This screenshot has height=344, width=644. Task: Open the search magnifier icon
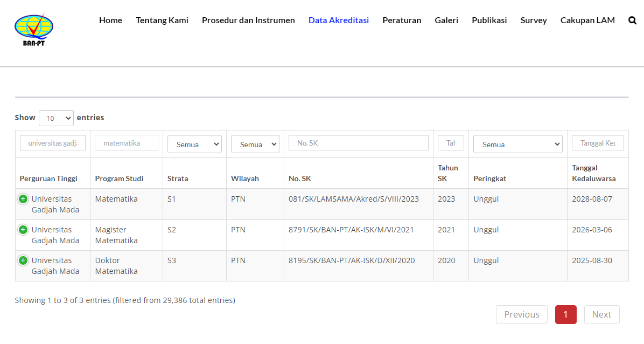[x=632, y=20]
